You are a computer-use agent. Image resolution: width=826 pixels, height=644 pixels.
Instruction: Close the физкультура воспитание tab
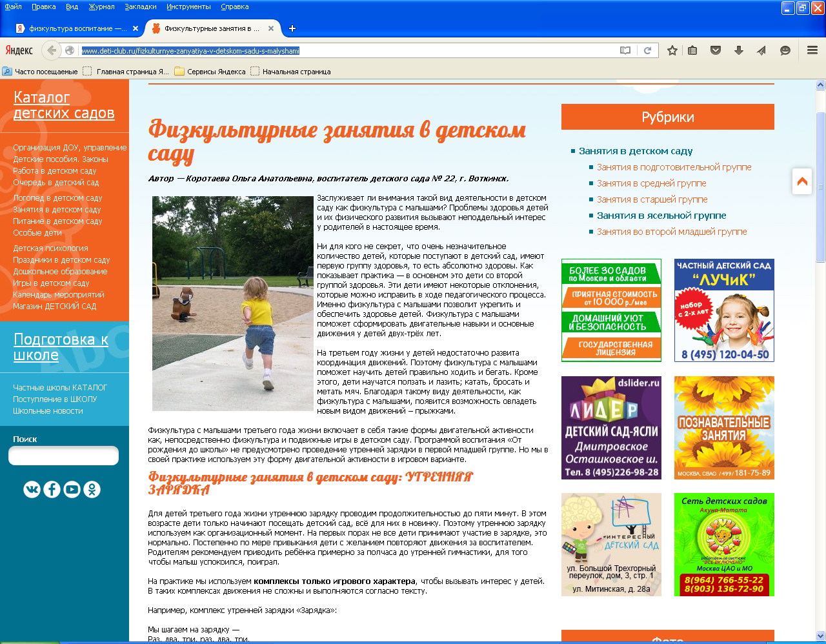[x=136, y=28]
